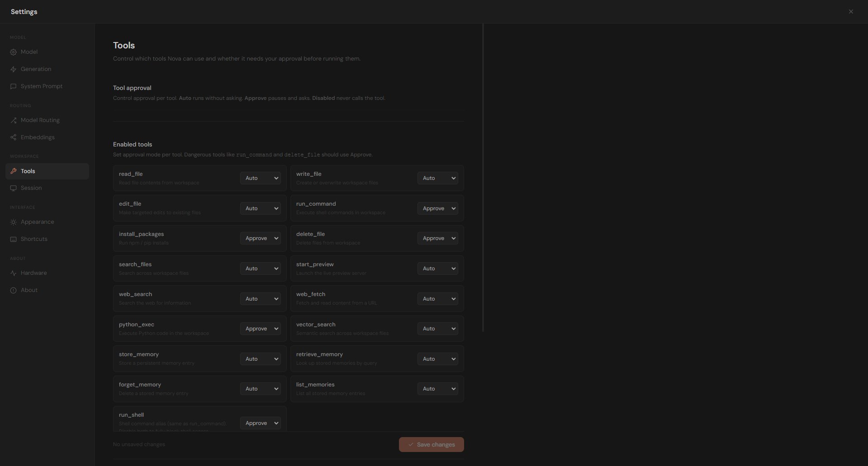
Task: Select the Session menu item
Action: coord(47,188)
